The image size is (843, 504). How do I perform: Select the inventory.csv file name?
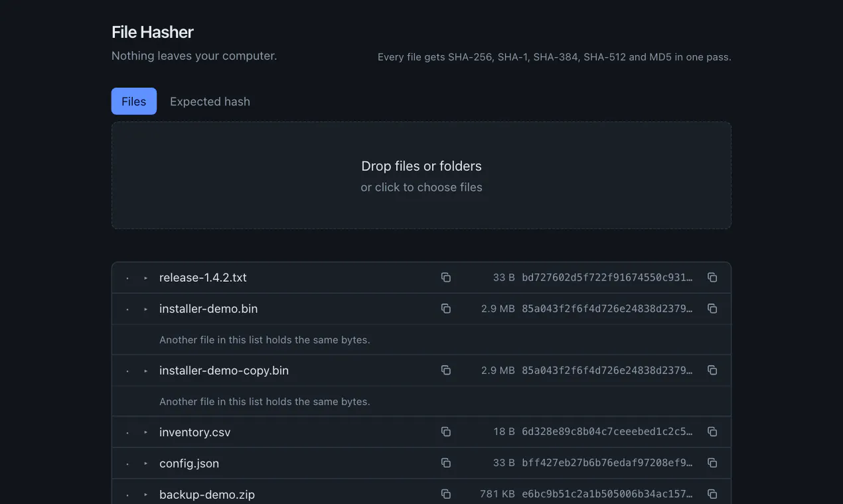pyautogui.click(x=195, y=432)
